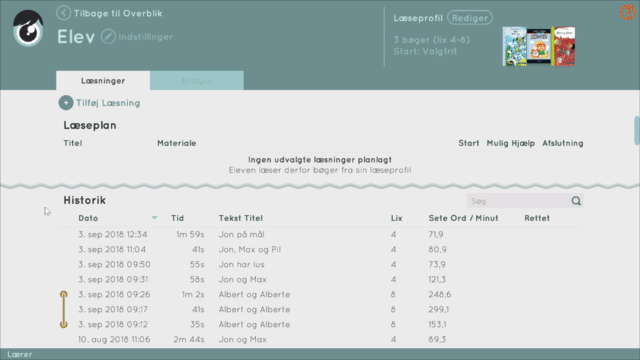Sort by Sete Ord / Minut header
The image size is (640, 360).
[x=463, y=218]
